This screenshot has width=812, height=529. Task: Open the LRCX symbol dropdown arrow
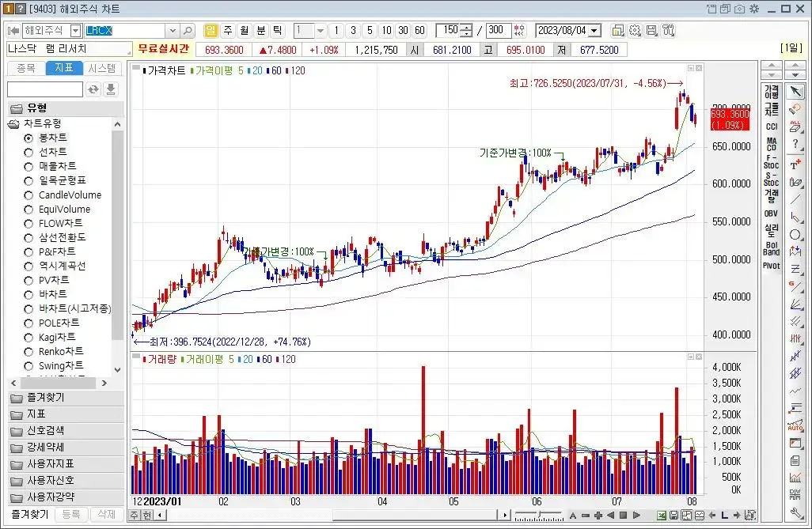pyautogui.click(x=173, y=31)
